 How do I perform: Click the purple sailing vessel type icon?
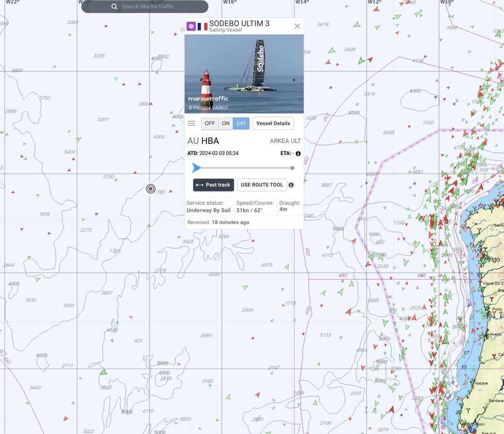pos(191,27)
